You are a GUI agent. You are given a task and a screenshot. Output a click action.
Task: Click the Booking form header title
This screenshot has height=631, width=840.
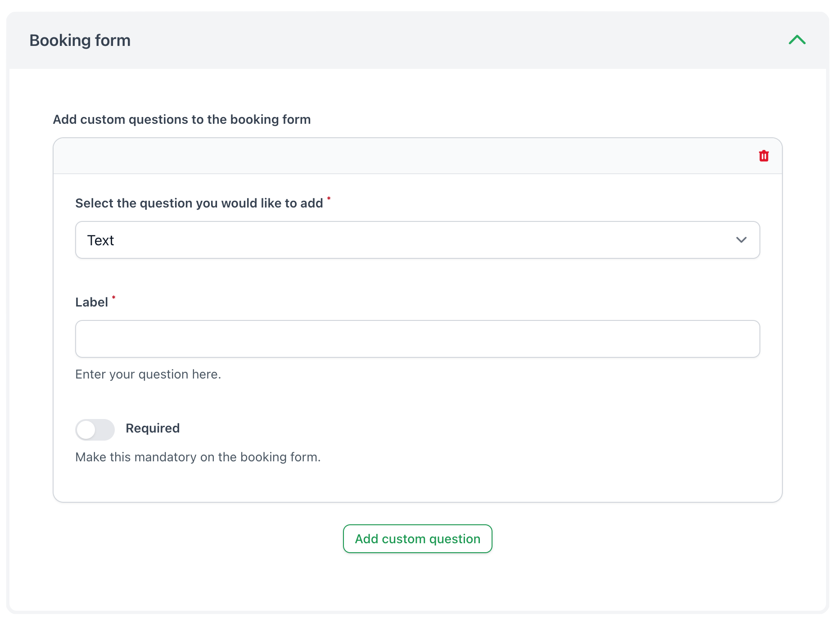coord(80,41)
